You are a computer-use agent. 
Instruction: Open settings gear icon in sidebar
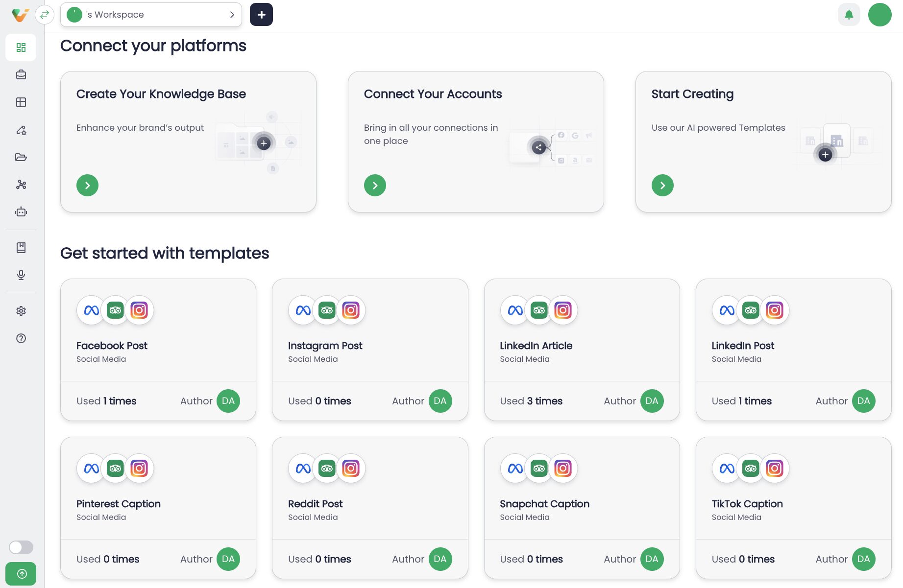21,311
